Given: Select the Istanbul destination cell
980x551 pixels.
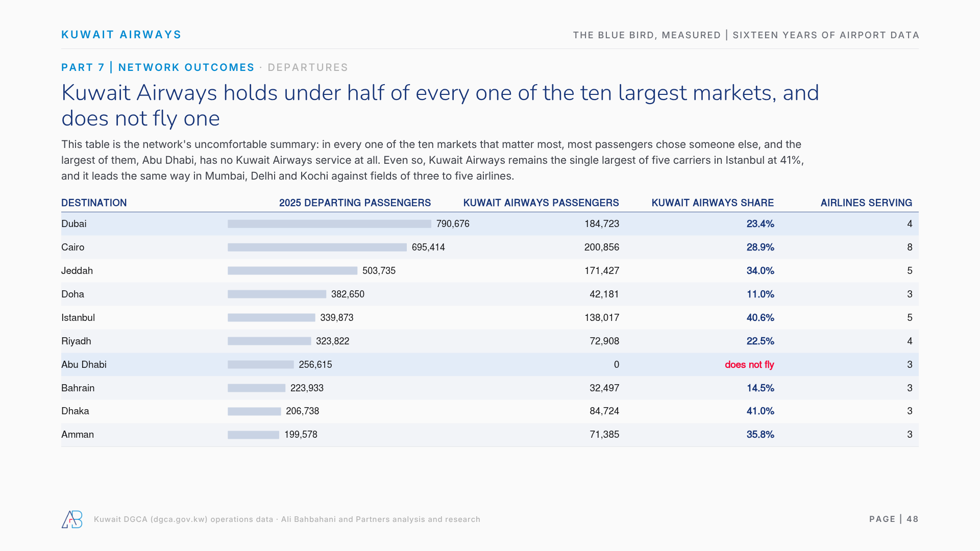Looking at the screenshot, I should [78, 318].
